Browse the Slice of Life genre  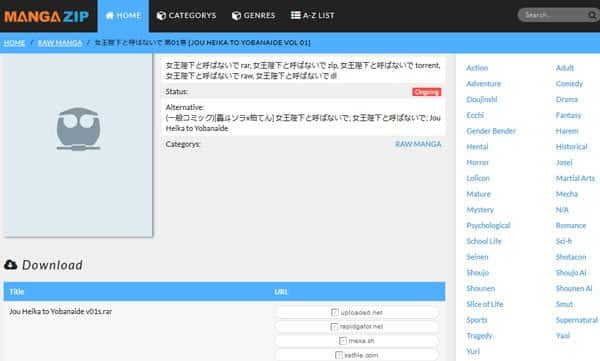coord(484,304)
